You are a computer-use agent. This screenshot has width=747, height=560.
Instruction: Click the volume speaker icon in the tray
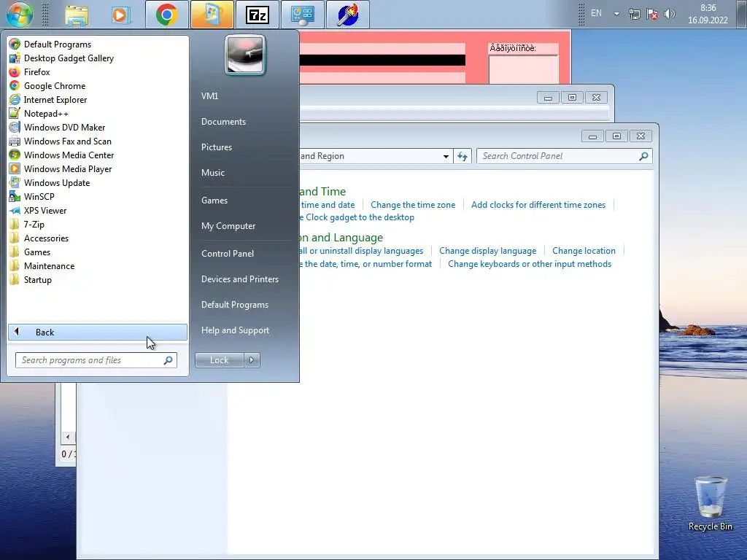(x=670, y=14)
